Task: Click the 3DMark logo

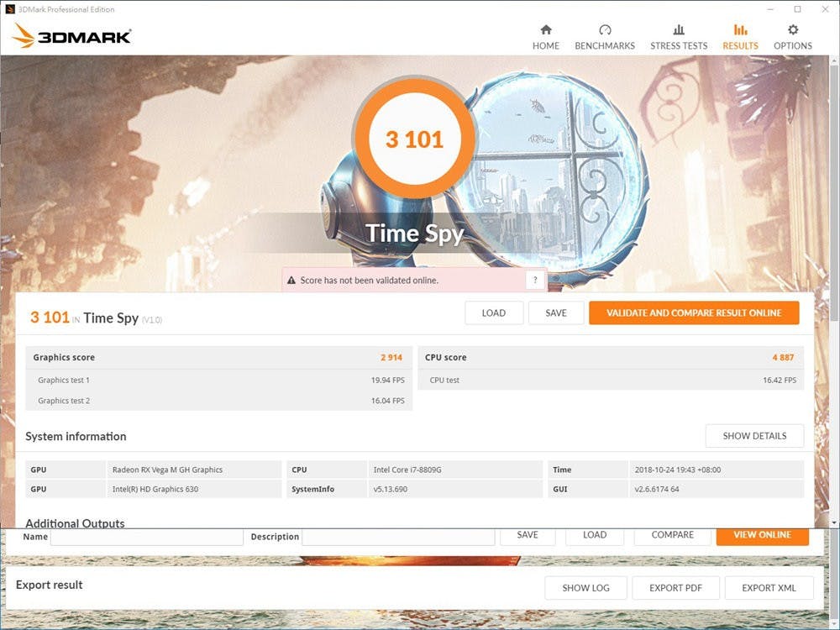Action: [71, 36]
